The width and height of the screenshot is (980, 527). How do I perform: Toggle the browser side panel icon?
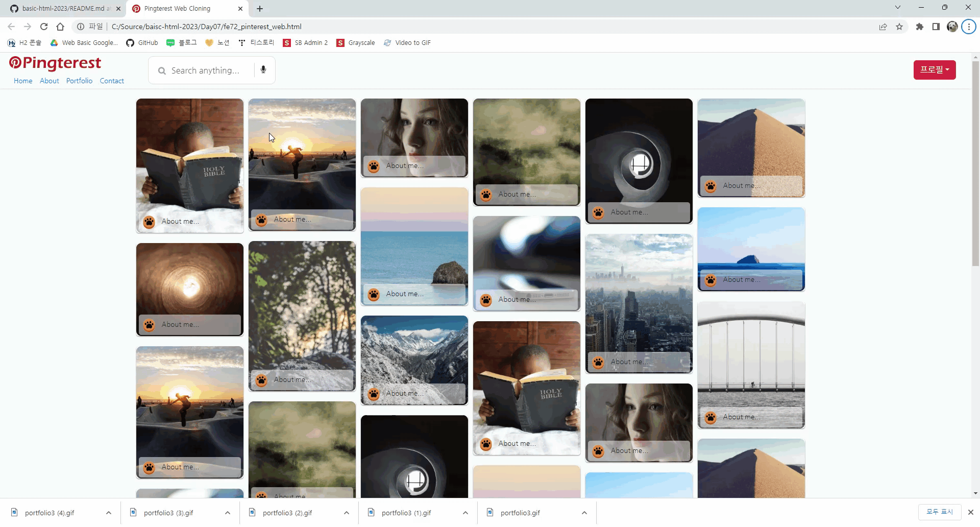pyautogui.click(x=936, y=27)
